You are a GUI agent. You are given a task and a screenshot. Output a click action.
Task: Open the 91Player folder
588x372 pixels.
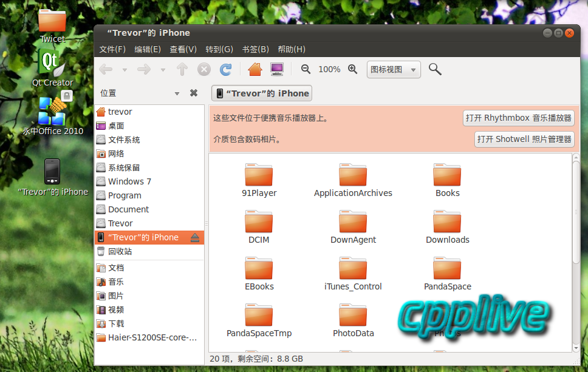(x=259, y=180)
